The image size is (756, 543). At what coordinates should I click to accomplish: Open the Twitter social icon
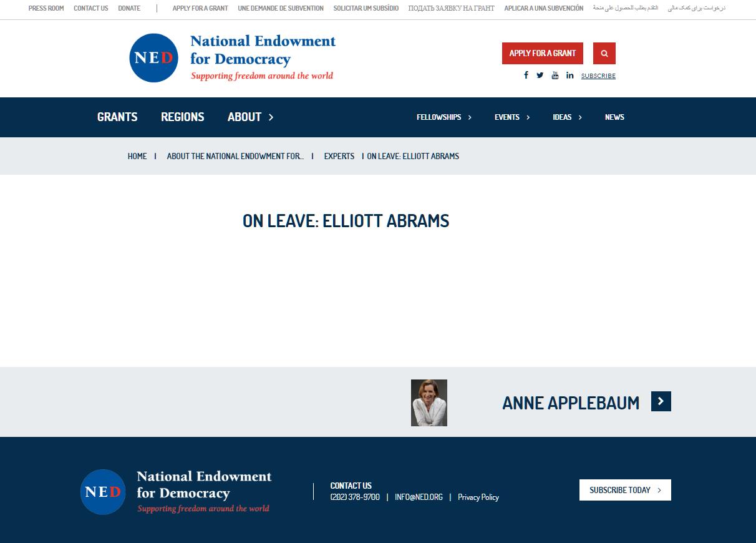point(540,75)
